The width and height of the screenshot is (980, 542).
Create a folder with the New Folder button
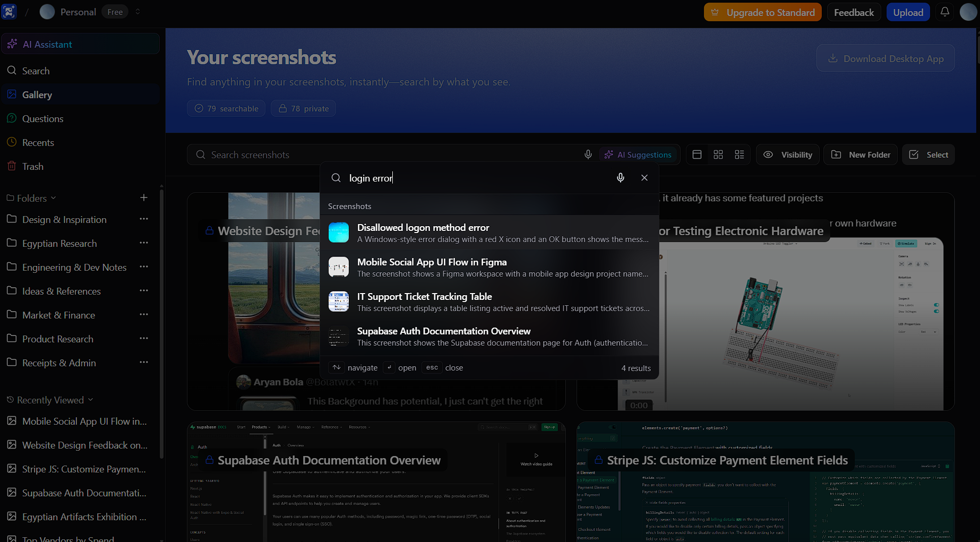860,154
